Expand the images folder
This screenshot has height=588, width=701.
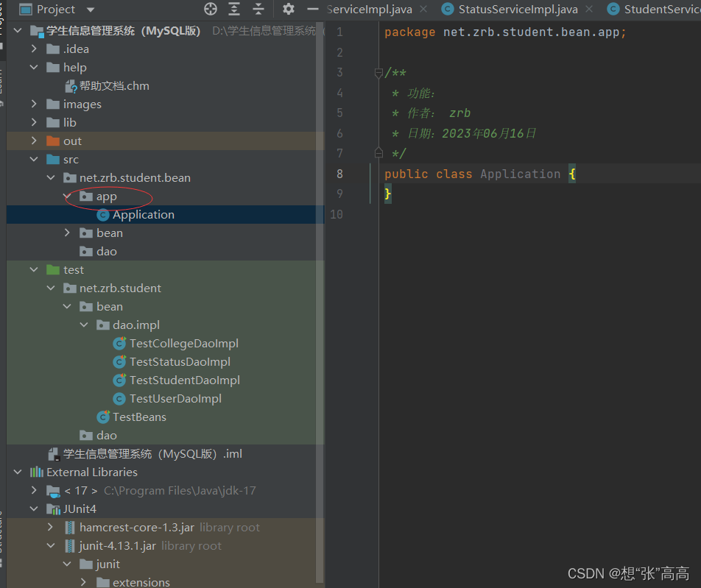coord(34,104)
